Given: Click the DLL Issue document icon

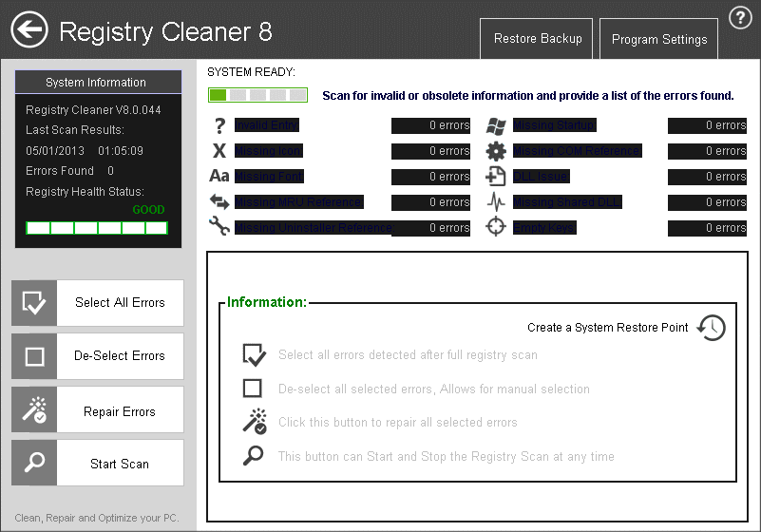Looking at the screenshot, I should pos(496,177).
